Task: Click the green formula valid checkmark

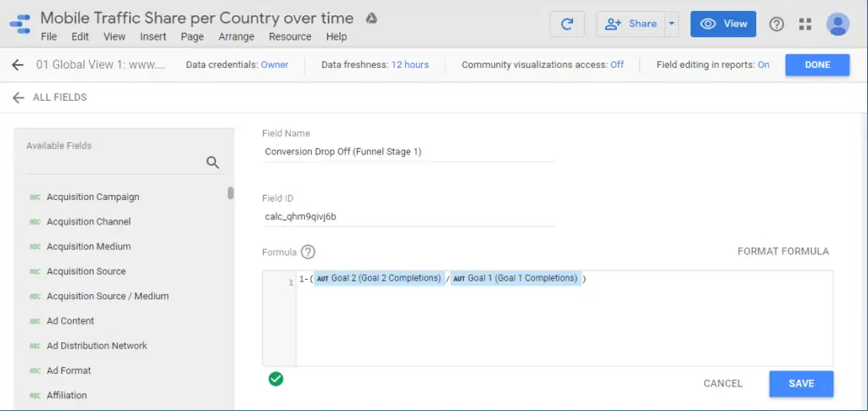Action: pyautogui.click(x=275, y=379)
